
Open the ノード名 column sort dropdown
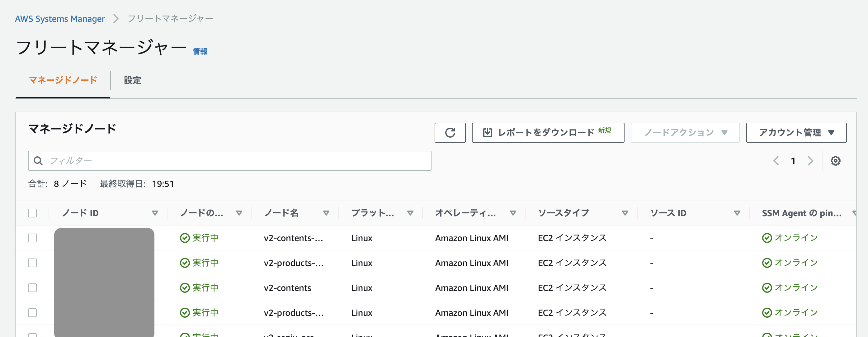click(x=326, y=213)
